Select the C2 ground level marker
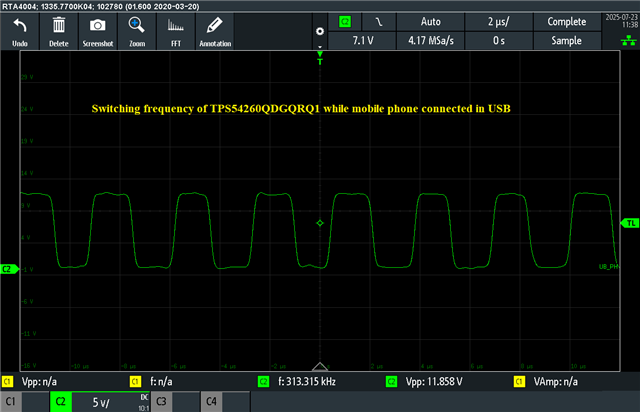 point(9,269)
